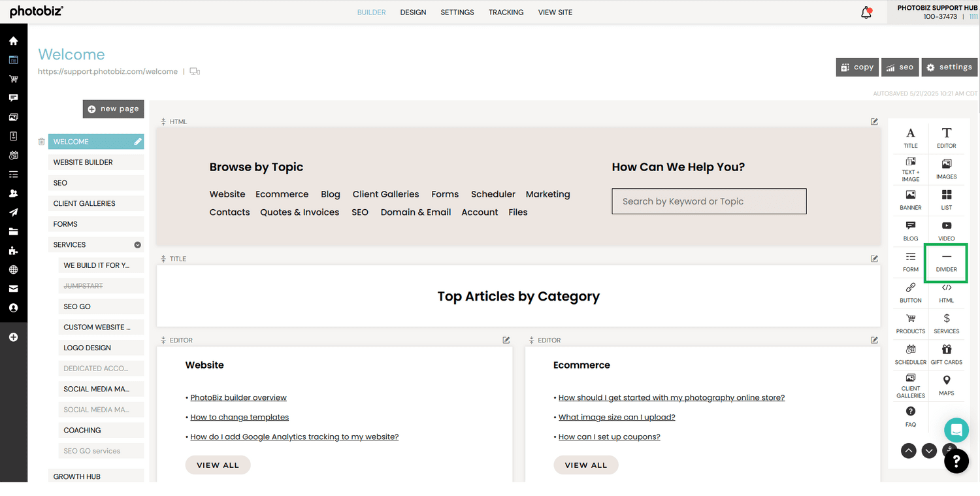
Task: Collapse the Services page group
Action: (138, 245)
